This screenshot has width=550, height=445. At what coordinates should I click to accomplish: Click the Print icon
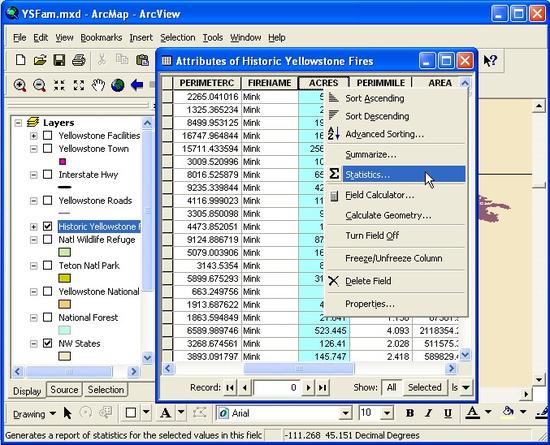[79, 60]
